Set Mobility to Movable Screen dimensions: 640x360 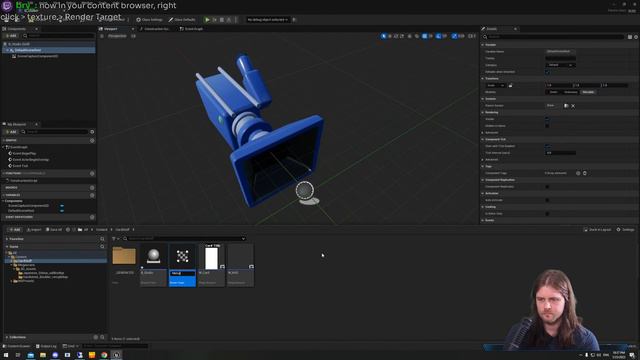coord(588,92)
